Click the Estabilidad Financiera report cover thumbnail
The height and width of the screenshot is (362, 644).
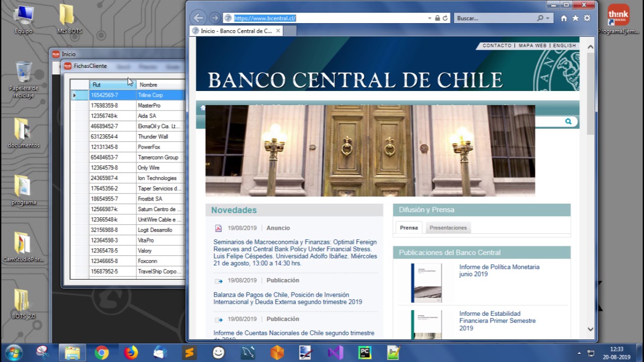click(x=426, y=325)
